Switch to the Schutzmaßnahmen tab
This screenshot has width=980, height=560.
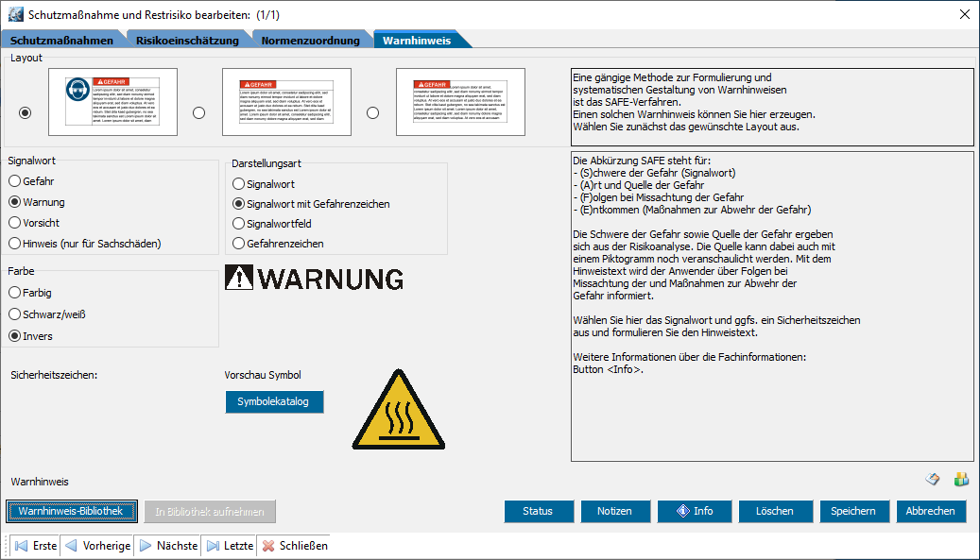[x=61, y=41]
